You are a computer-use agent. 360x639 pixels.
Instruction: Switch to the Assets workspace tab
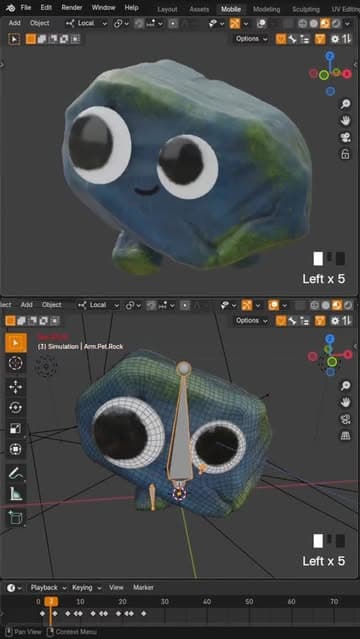point(199,9)
